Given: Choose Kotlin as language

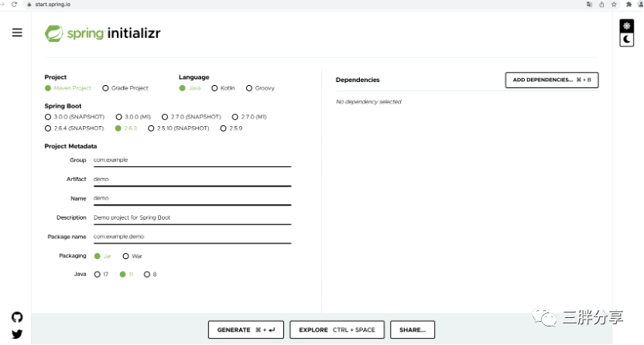Looking at the screenshot, I should (223, 88).
